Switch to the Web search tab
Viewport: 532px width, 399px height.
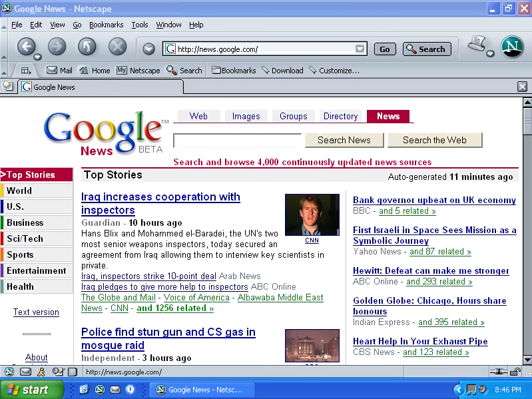tap(198, 116)
